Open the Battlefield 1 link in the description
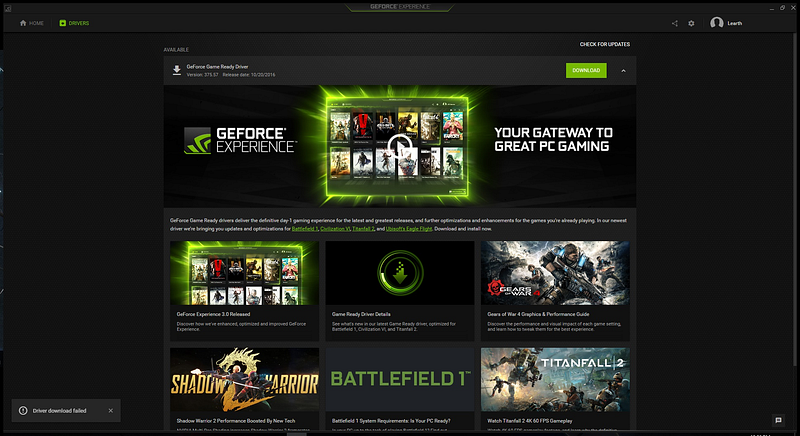This screenshot has height=436, width=800. pyautogui.click(x=305, y=229)
